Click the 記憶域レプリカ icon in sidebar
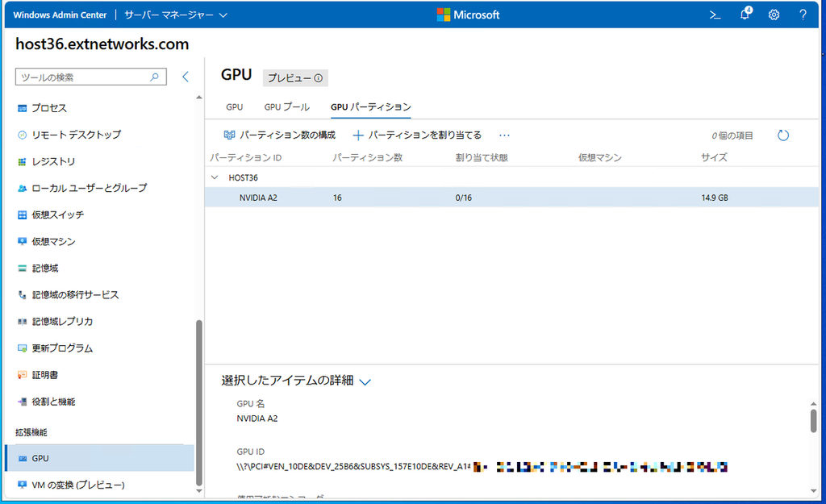Image resolution: width=826 pixels, height=504 pixels. pos(22,321)
